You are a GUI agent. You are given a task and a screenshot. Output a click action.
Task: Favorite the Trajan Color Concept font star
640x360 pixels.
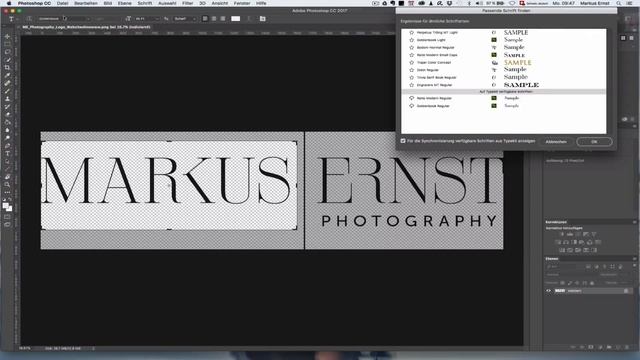pos(411,62)
